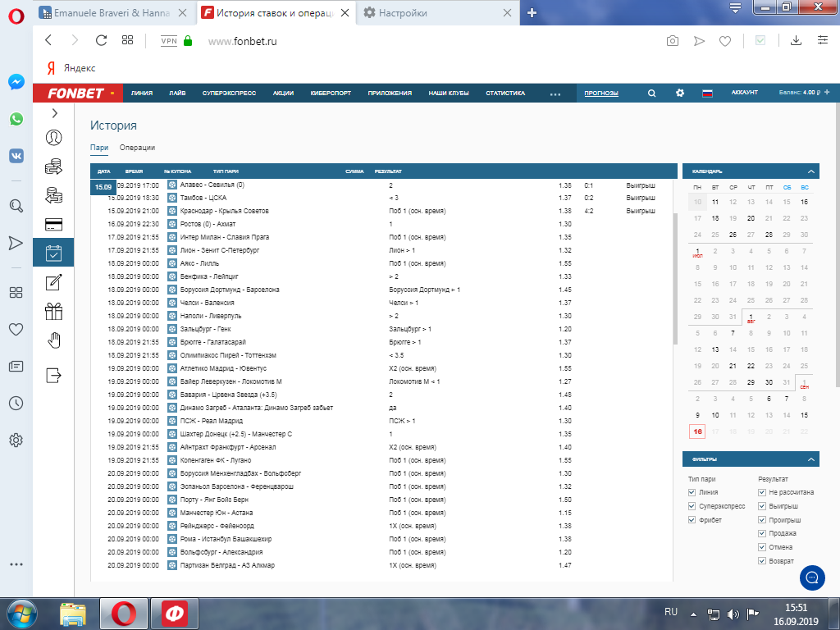
Task: Open the blue chat support bubble
Action: (811, 576)
